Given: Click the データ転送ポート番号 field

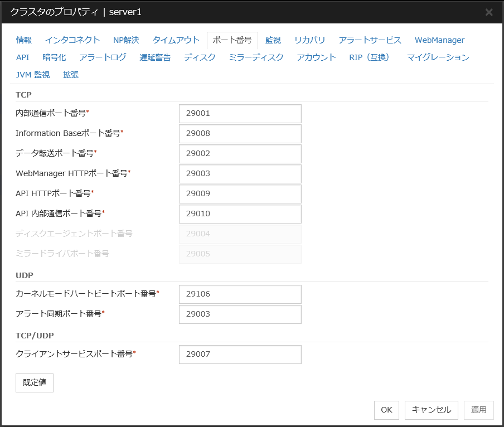Looking at the screenshot, I should [240, 153].
